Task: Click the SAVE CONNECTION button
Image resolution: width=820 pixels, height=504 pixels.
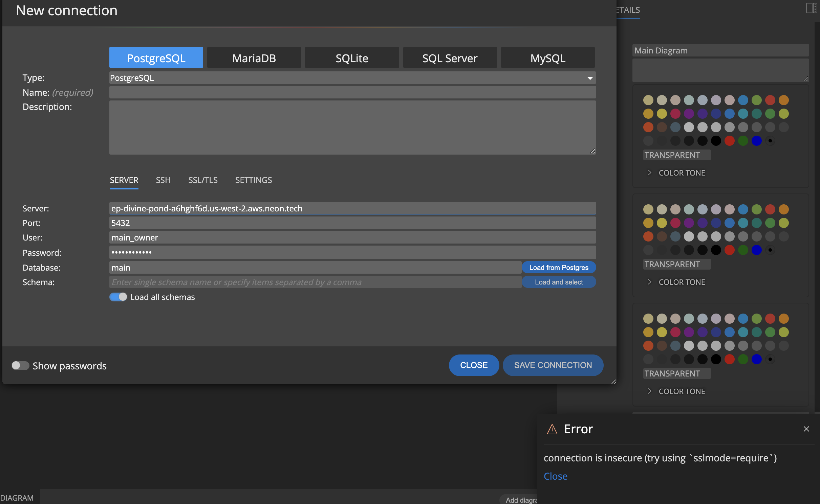Action: (553, 365)
